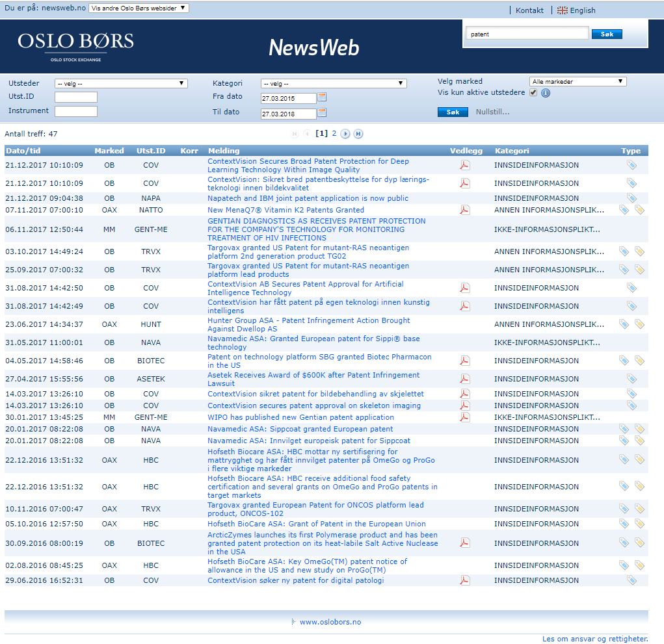Open Les om ansvar og rettigheter link
Viewport: 664px width, 644px height.
click(595, 639)
